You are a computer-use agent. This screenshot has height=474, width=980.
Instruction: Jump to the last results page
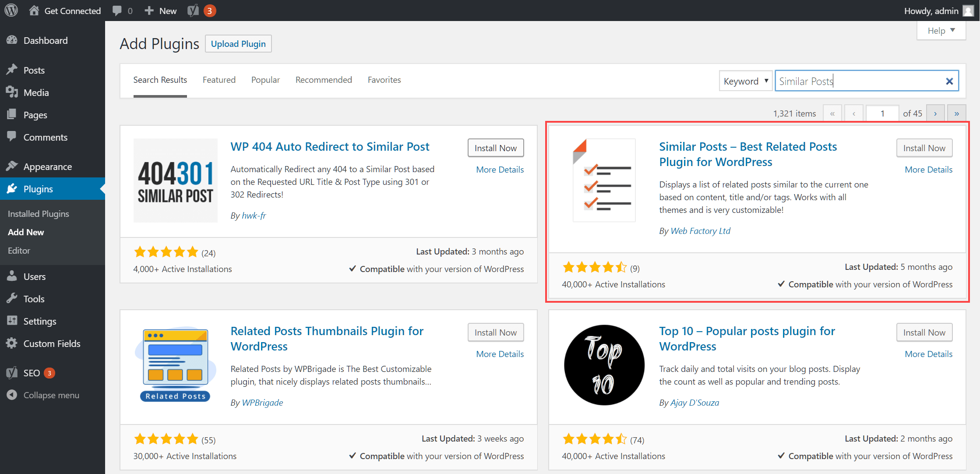(x=957, y=113)
